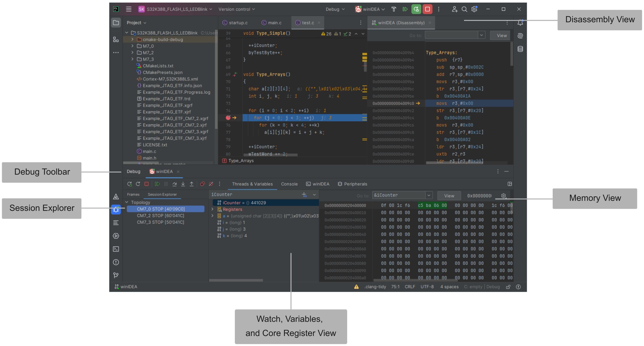This screenshot has height=346, width=644.
Task: Expand array variable a
Action: pyautogui.click(x=212, y=216)
